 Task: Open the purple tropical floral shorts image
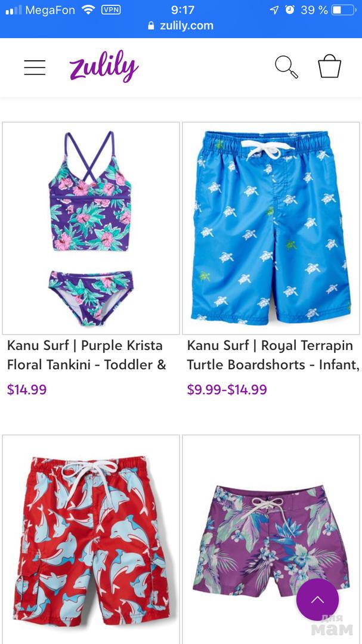click(271, 539)
